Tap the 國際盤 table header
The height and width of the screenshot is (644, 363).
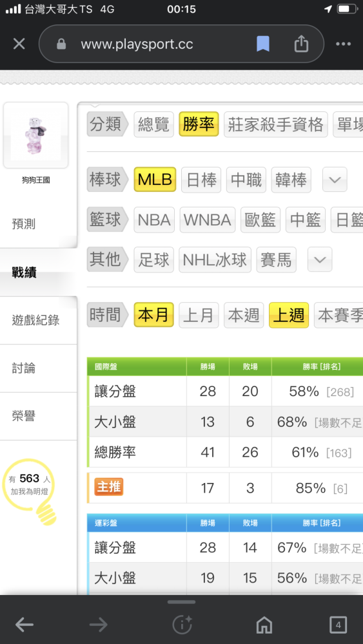tap(106, 367)
